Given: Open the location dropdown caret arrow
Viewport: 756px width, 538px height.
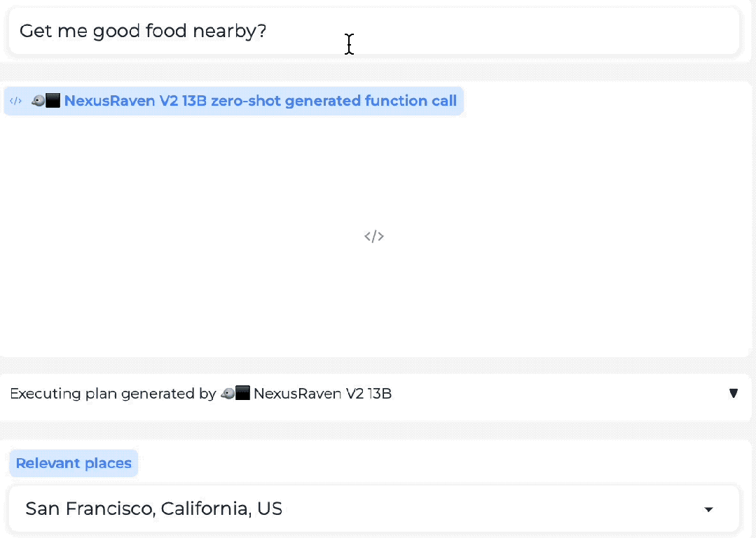Looking at the screenshot, I should 708,509.
